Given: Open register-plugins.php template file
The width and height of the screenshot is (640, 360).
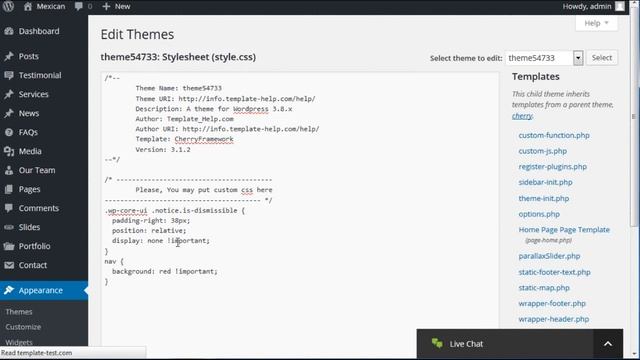Looking at the screenshot, I should pyautogui.click(x=552, y=167).
